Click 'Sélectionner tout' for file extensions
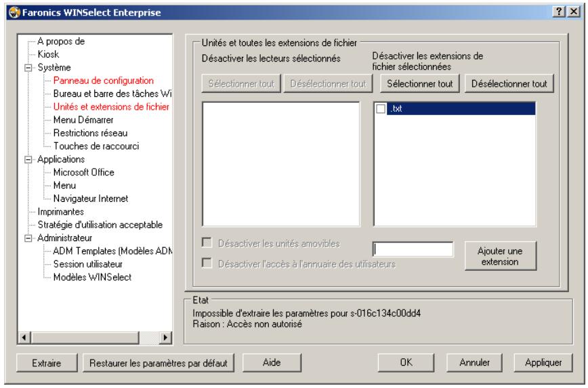Image resolution: width=588 pixels, height=388 pixels. pos(420,83)
